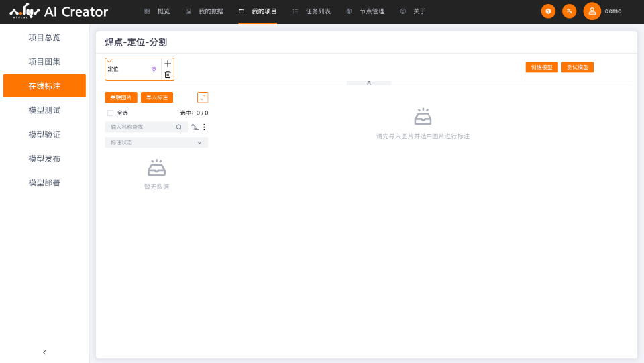Click the 训练模型 button
Image resolution: width=644 pixels, height=363 pixels.
[541, 67]
